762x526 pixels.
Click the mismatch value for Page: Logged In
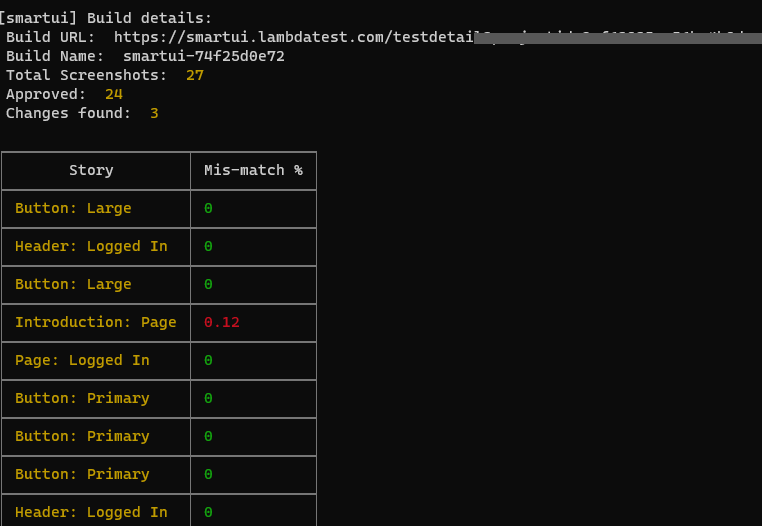(208, 360)
